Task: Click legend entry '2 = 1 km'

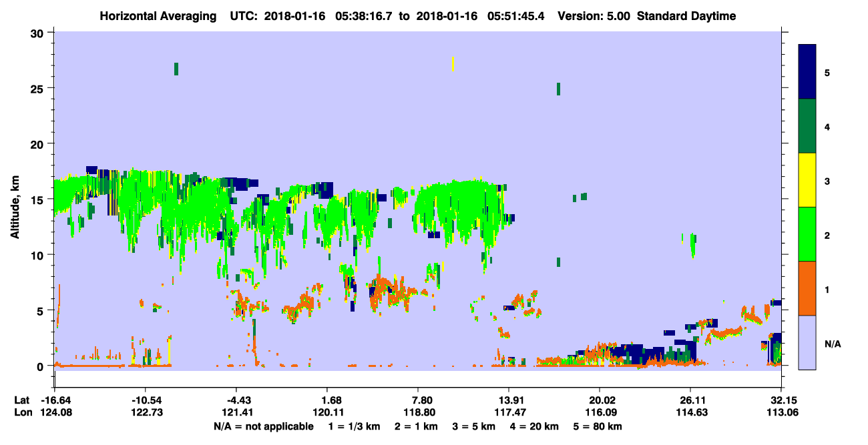Action: click(x=415, y=426)
